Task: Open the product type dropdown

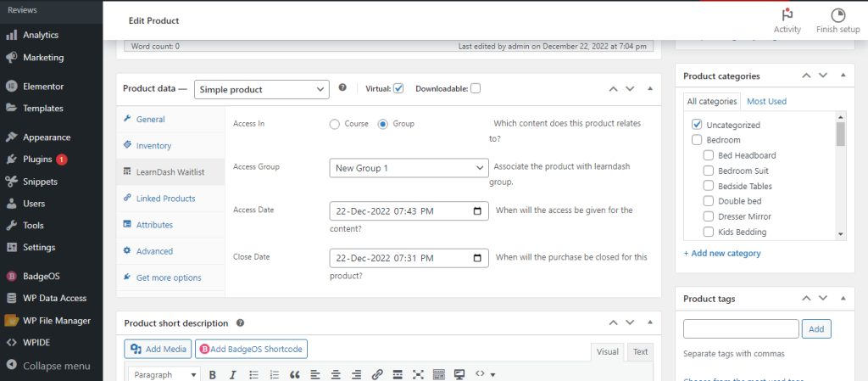Action: pyautogui.click(x=262, y=89)
